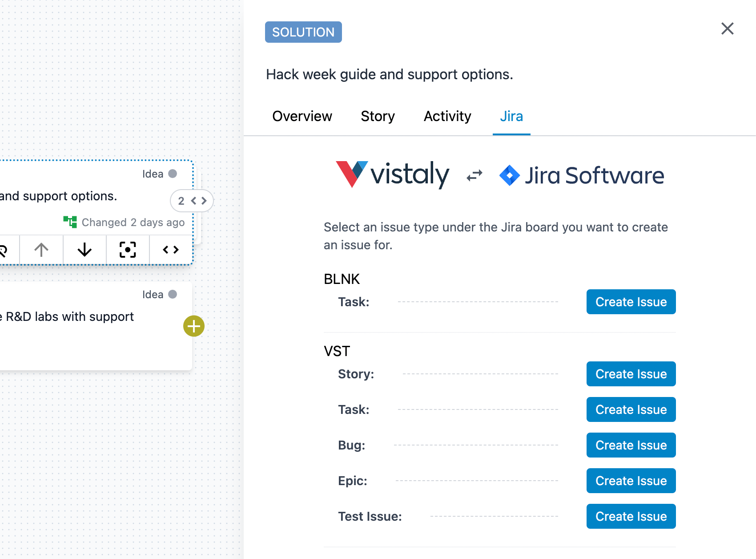Create a VST Story issue
The height and width of the screenshot is (559, 756).
tap(631, 374)
